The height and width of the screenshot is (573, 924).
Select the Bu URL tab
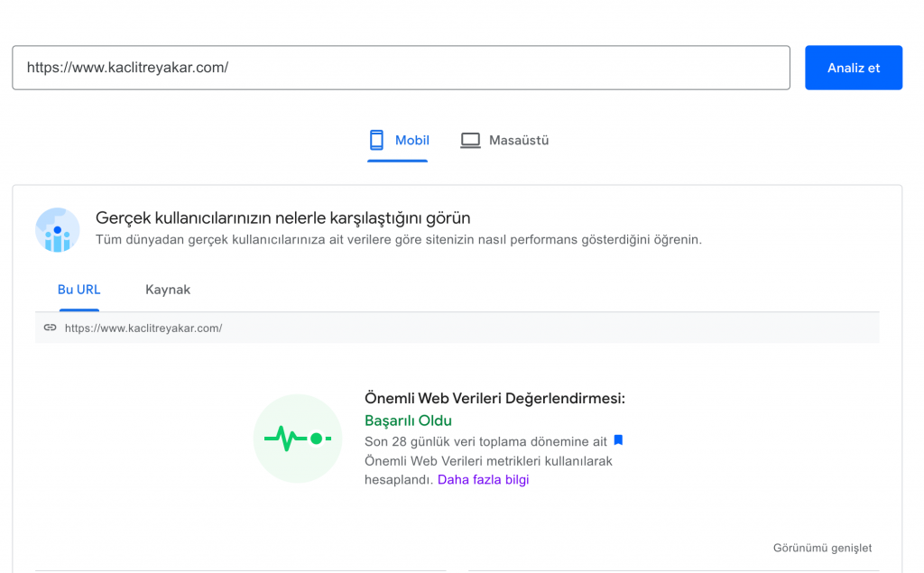click(x=79, y=290)
